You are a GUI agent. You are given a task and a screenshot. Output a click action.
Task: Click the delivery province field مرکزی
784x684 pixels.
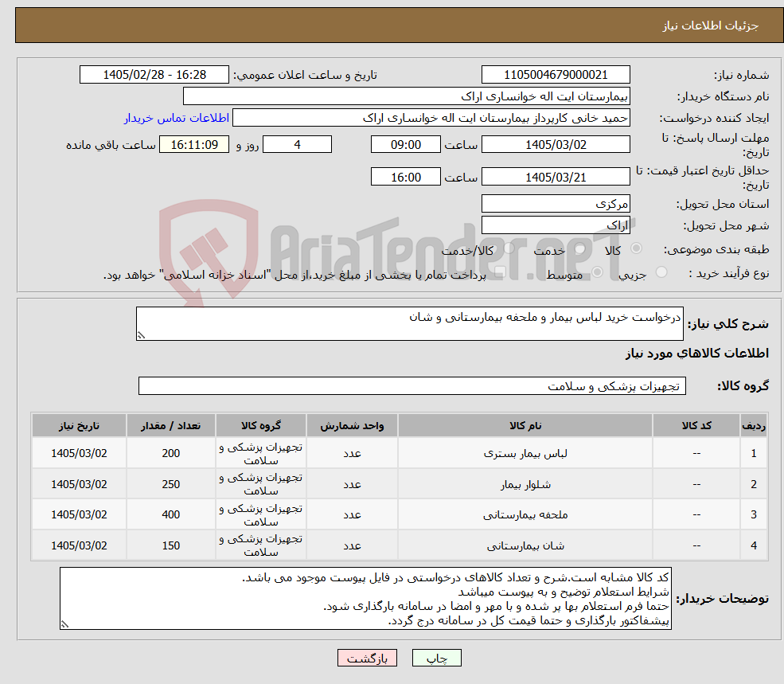point(556,204)
